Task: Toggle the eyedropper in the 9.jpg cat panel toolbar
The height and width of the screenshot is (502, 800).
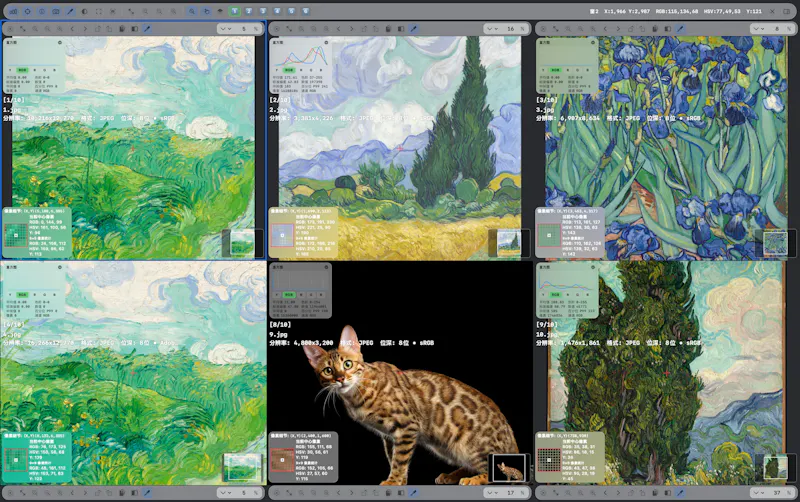Action: (413, 493)
